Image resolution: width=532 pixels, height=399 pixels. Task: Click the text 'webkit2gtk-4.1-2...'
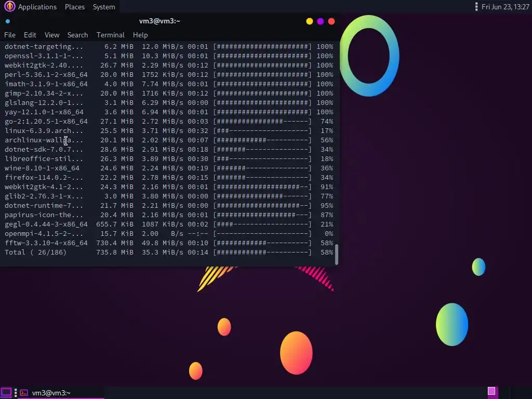[44, 187]
